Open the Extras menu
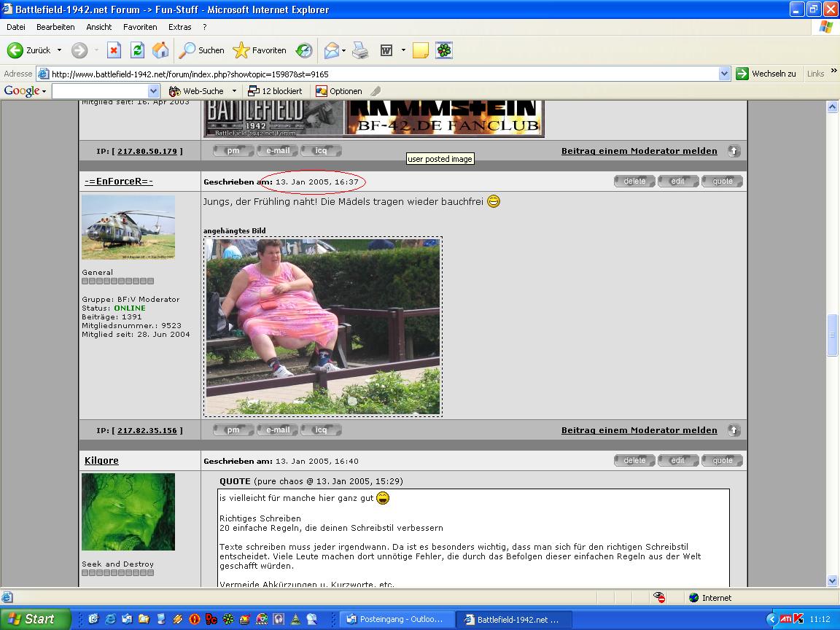Image resolution: width=840 pixels, height=630 pixels. [x=180, y=27]
